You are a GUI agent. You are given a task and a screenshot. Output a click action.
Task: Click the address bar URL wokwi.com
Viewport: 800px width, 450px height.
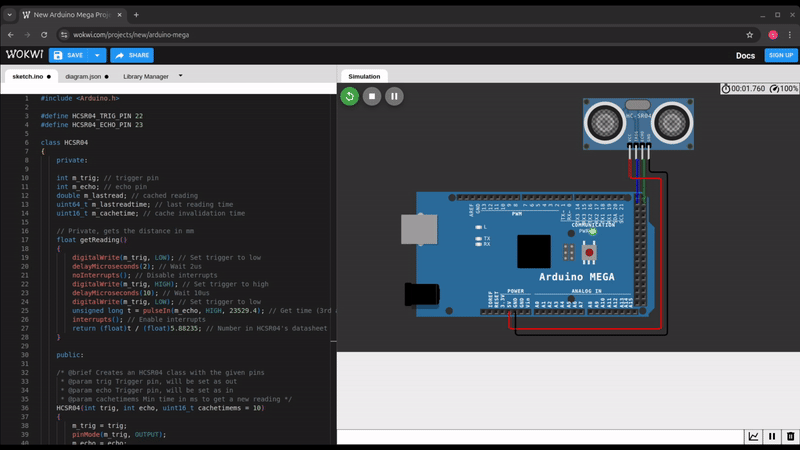tap(131, 35)
